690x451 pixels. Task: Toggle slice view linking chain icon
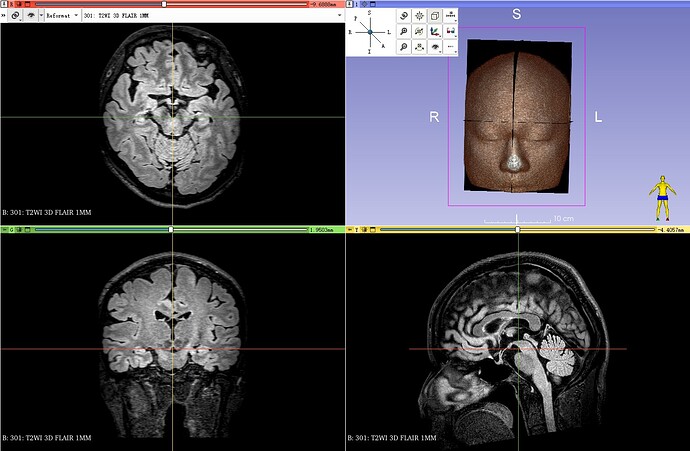tap(15, 15)
